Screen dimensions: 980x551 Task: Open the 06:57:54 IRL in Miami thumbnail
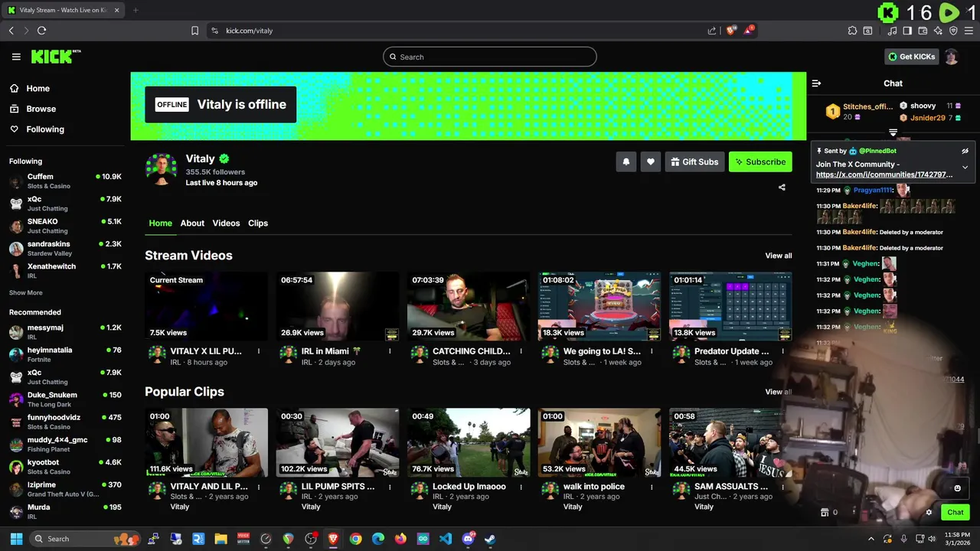[x=338, y=306]
